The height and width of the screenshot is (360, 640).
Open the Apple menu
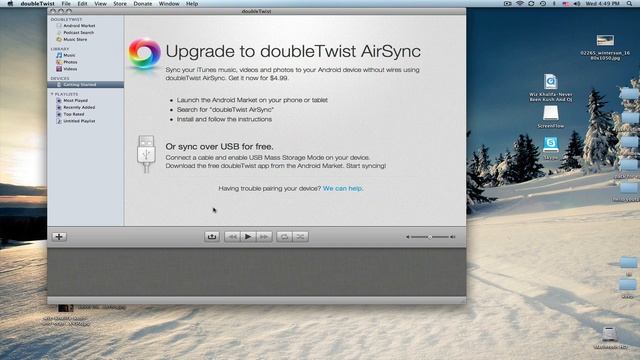[10, 4]
